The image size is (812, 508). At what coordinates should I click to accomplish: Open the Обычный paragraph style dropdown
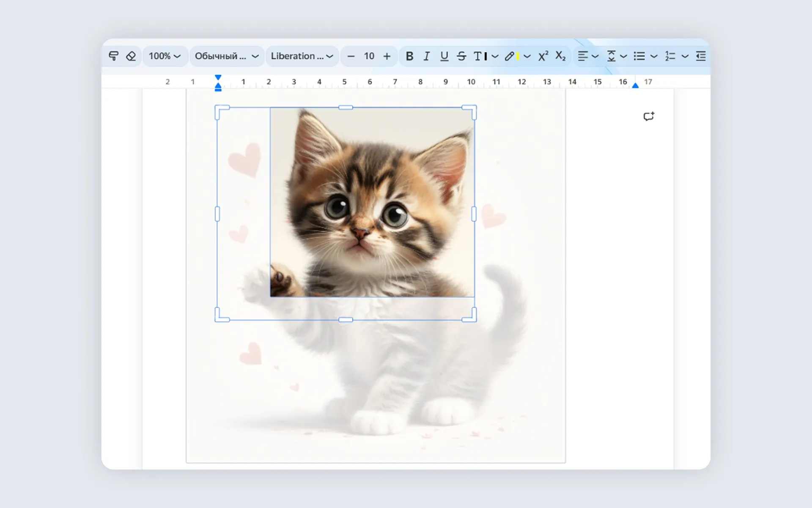click(226, 56)
